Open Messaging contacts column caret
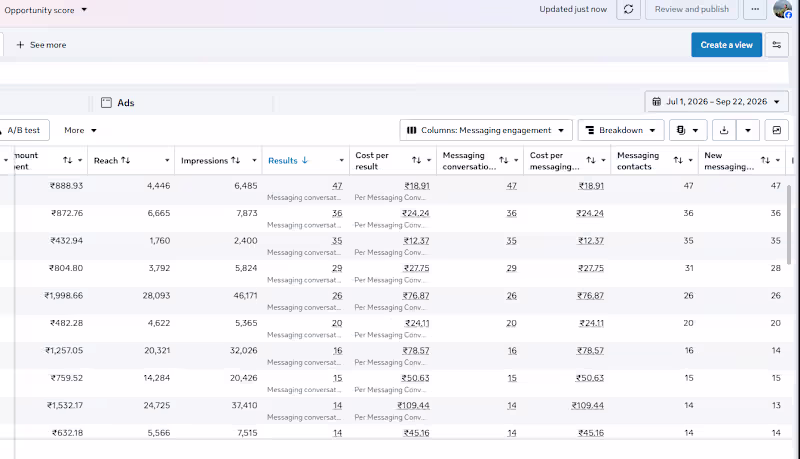 pyautogui.click(x=690, y=160)
